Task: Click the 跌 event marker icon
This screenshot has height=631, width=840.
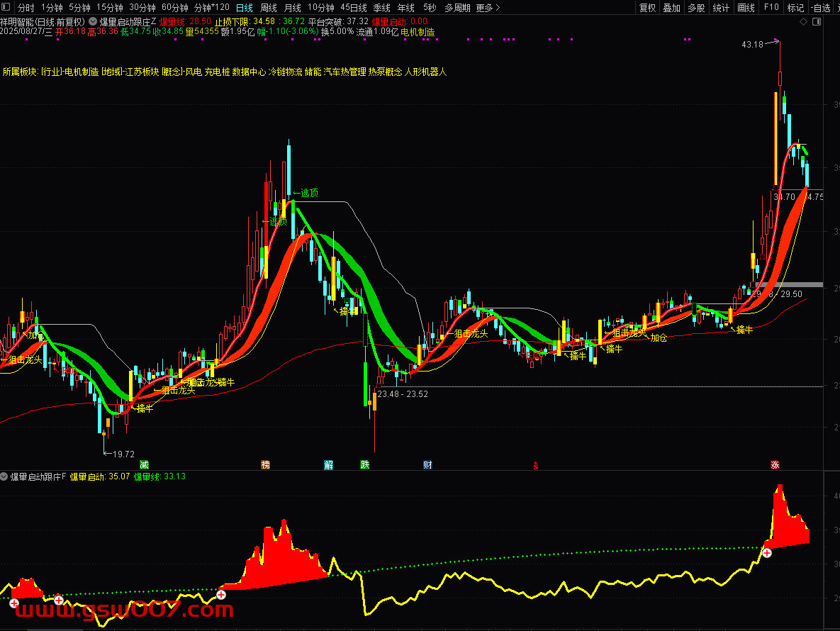Action: click(x=365, y=464)
